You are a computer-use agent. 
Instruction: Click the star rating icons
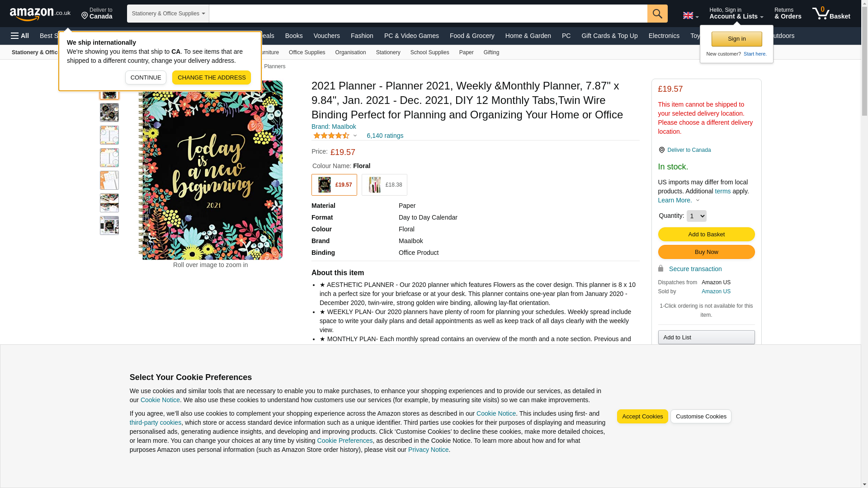click(x=331, y=136)
